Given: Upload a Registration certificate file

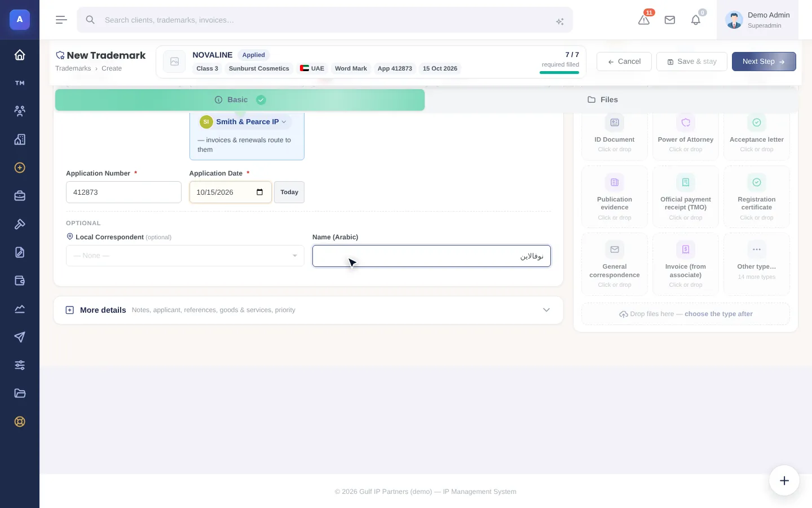Looking at the screenshot, I should tap(757, 196).
